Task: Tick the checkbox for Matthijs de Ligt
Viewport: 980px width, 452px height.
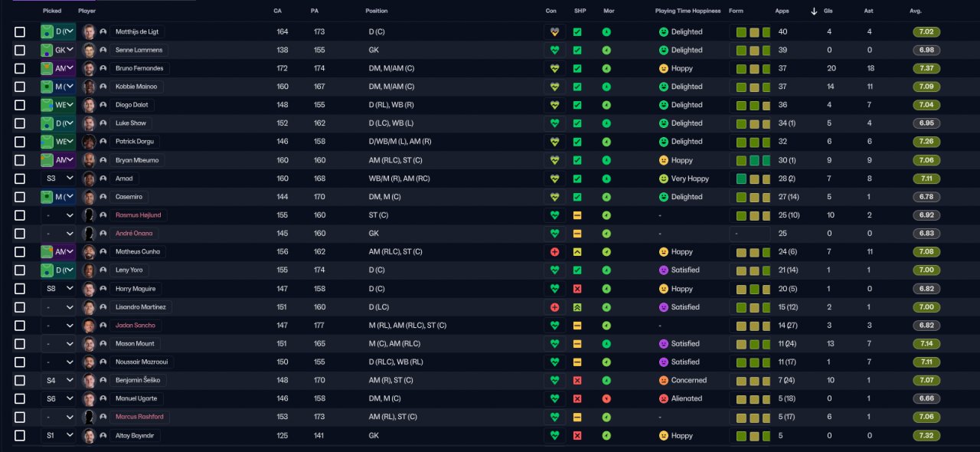Action: tap(20, 32)
